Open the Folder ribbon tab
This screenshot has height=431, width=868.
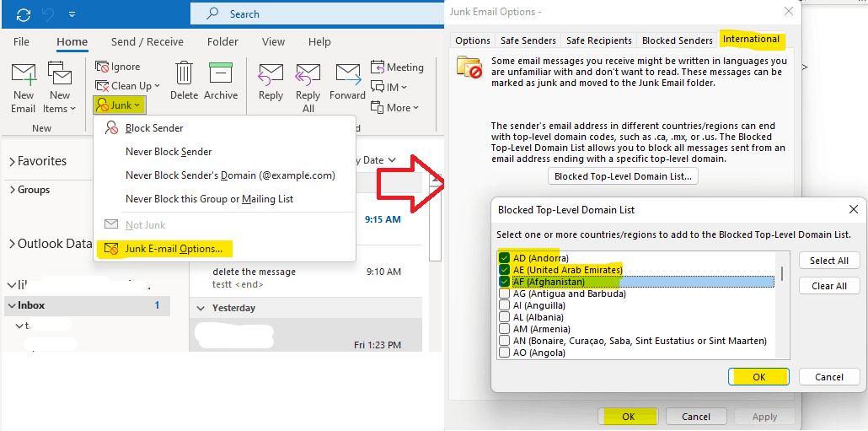point(222,41)
